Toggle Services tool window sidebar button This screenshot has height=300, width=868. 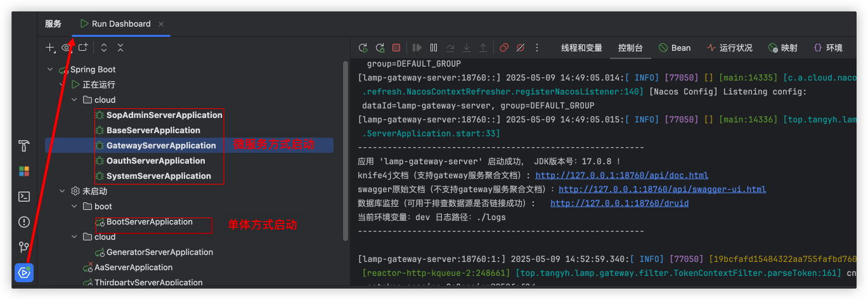tap(24, 273)
